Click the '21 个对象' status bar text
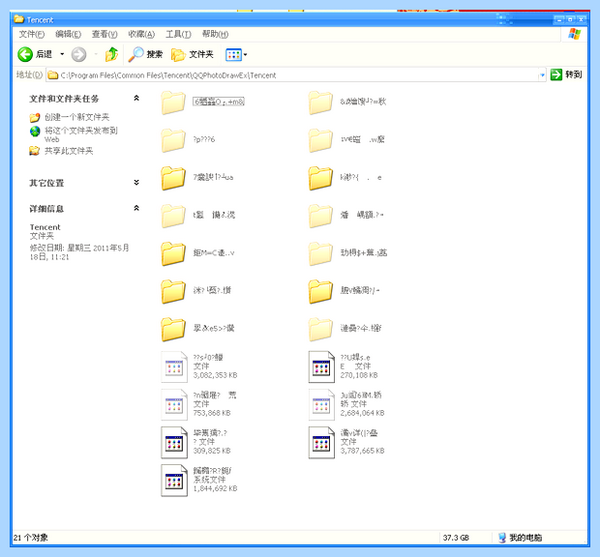Screen dimensions: 600x557 (31, 537)
